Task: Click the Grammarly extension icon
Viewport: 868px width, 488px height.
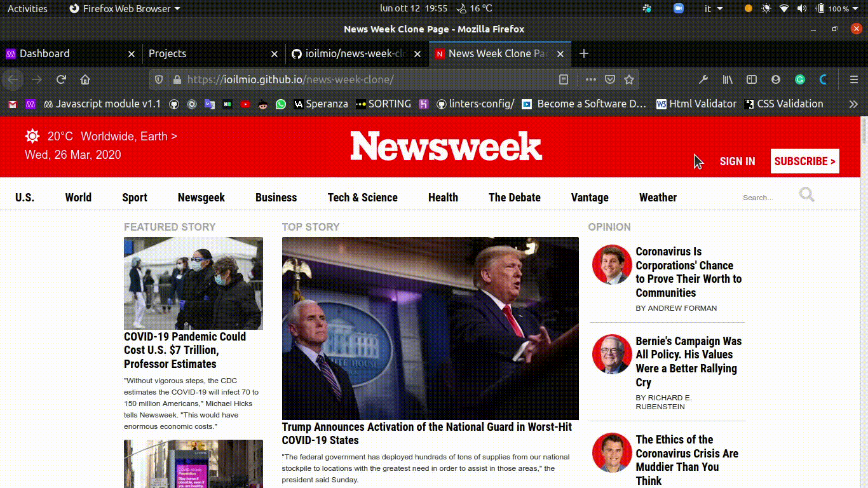Action: point(800,79)
